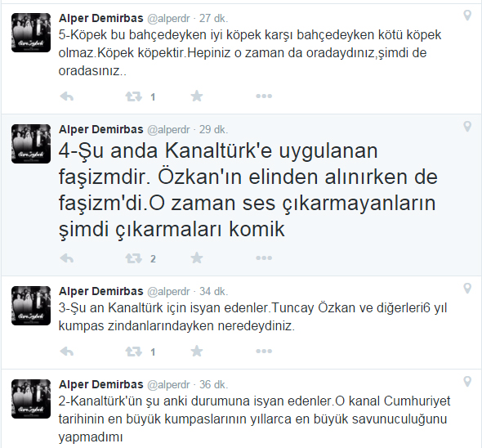Retweet the 29 dk. highlighted tweet
This screenshot has height=448, width=482.
134,258
